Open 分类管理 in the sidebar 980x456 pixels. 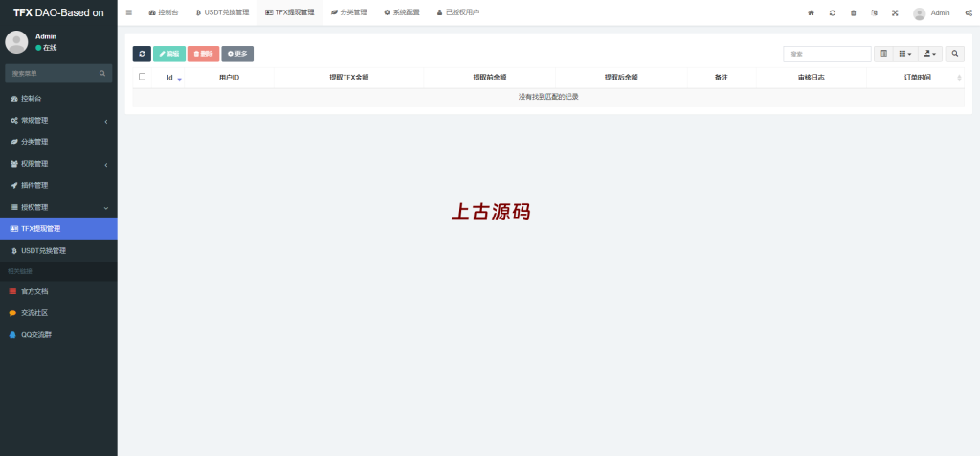58,142
